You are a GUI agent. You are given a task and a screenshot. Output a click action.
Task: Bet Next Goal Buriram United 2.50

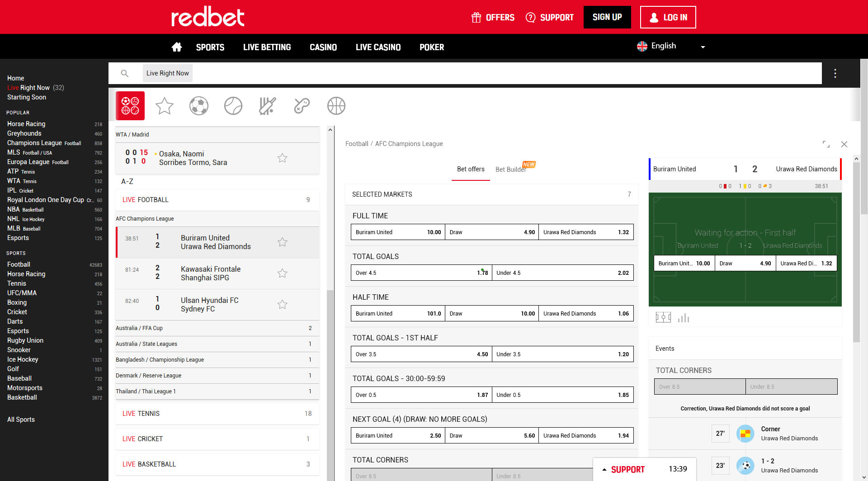tap(398, 436)
